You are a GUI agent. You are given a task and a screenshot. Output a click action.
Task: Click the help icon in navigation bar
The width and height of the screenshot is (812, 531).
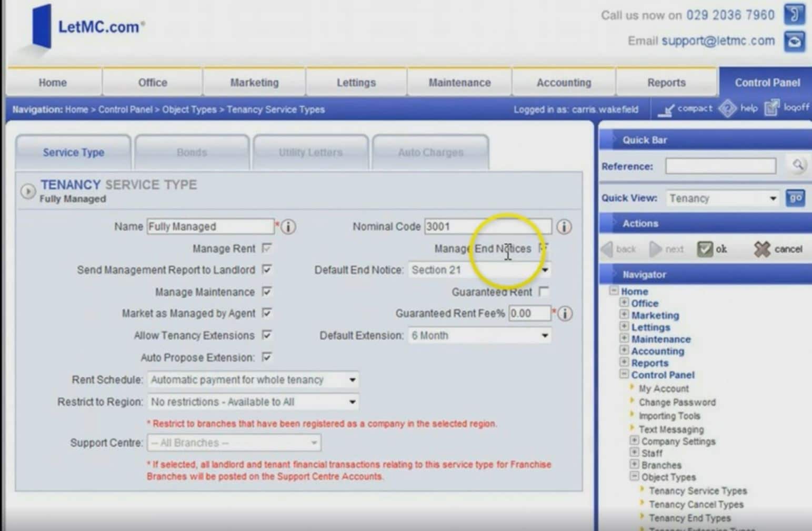click(728, 108)
